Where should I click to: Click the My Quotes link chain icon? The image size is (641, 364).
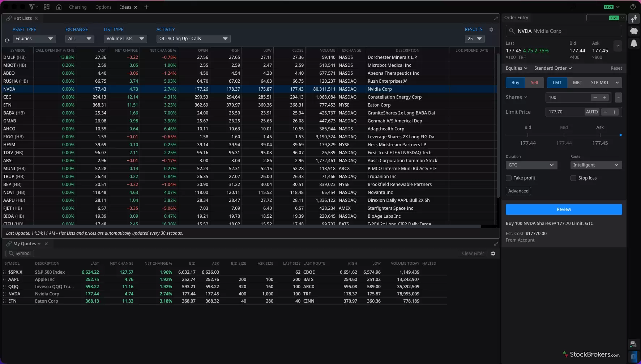tap(9, 244)
